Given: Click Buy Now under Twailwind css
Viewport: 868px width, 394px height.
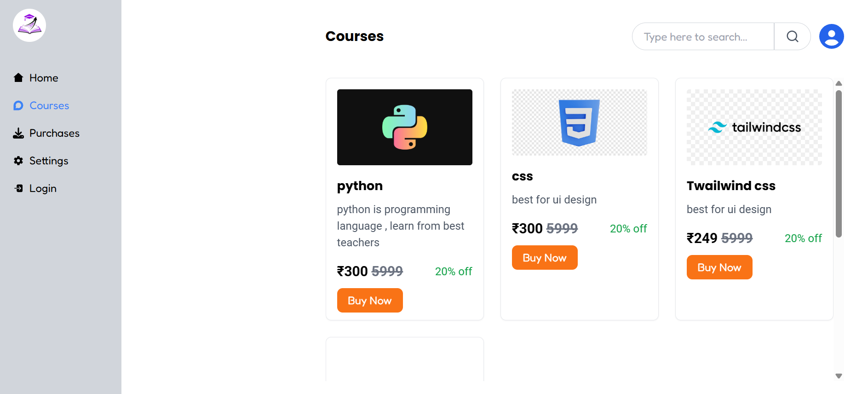Looking at the screenshot, I should pyautogui.click(x=719, y=267).
